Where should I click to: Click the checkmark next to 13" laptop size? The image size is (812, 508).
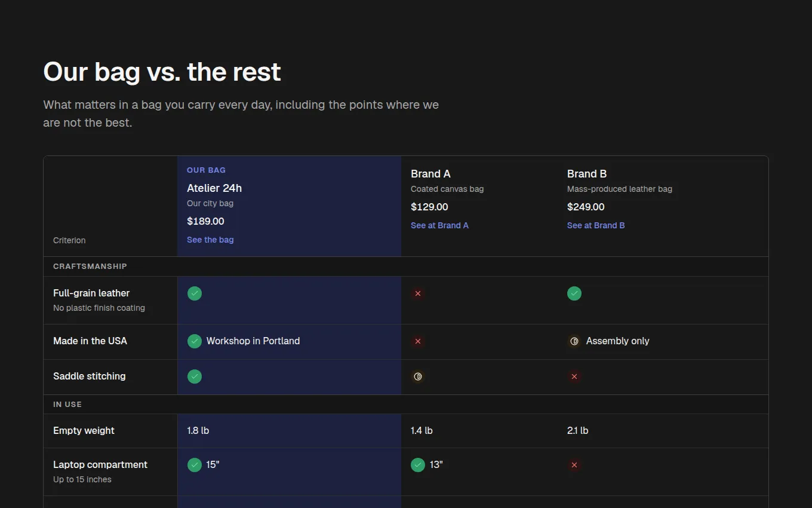[418, 465]
